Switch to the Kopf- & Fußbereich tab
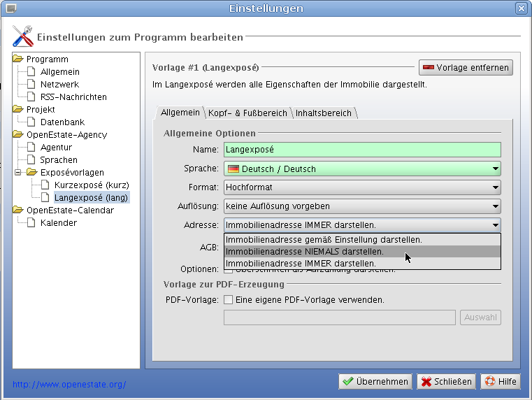This screenshot has height=400, width=532. point(247,113)
